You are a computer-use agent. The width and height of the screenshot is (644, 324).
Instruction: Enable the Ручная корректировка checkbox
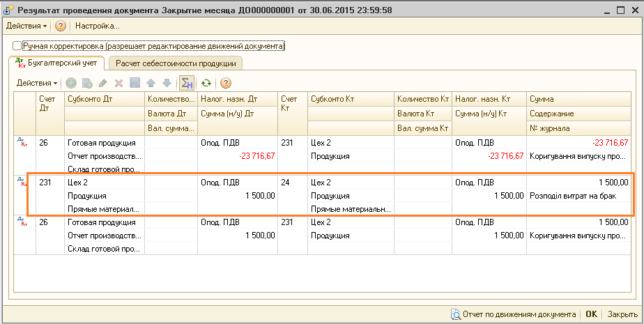click(17, 46)
